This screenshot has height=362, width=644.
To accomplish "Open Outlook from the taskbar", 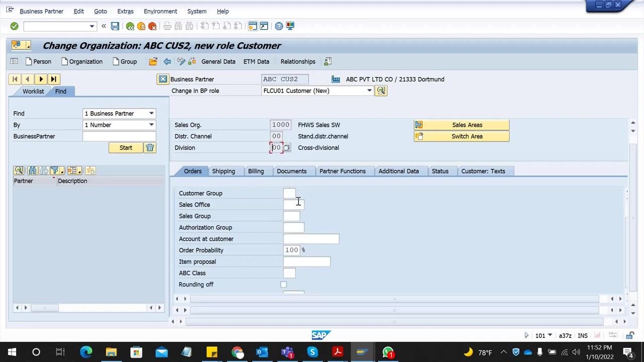I will pyautogui.click(x=262, y=352).
